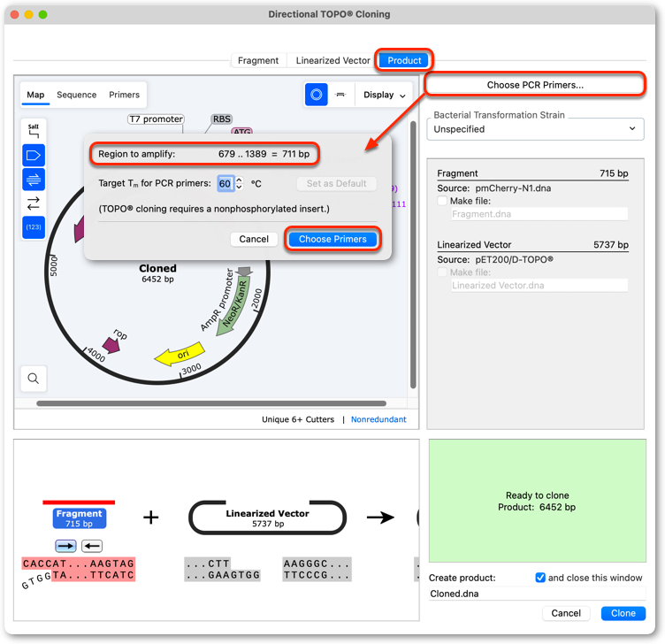
Task: Adjust the target Tm stepper arrows
Action: (239, 183)
